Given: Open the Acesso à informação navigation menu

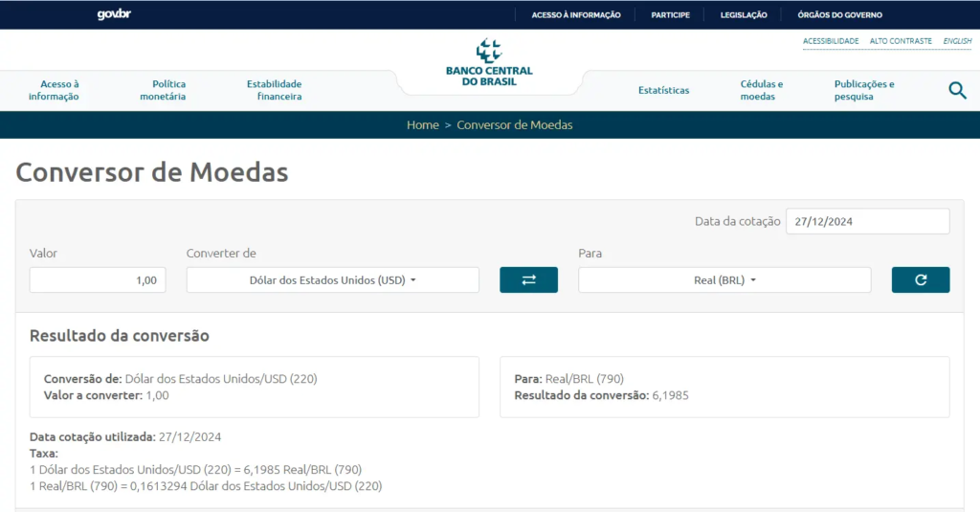Looking at the screenshot, I should [54, 90].
